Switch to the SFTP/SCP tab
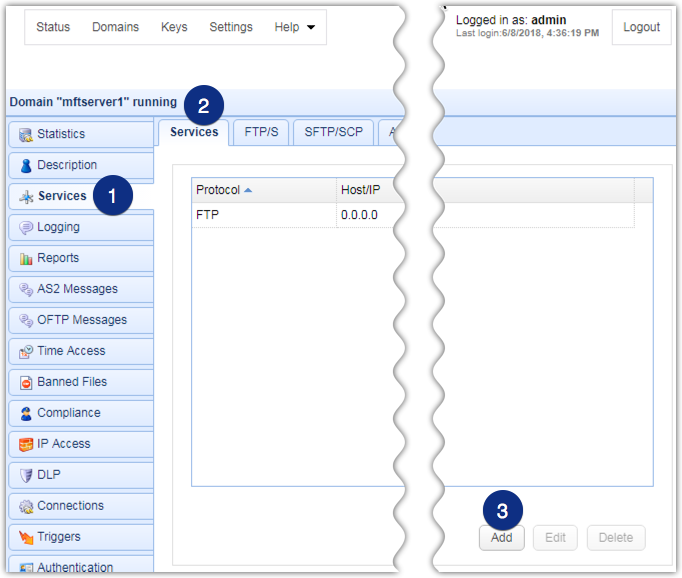The height and width of the screenshot is (578, 682). pos(332,132)
